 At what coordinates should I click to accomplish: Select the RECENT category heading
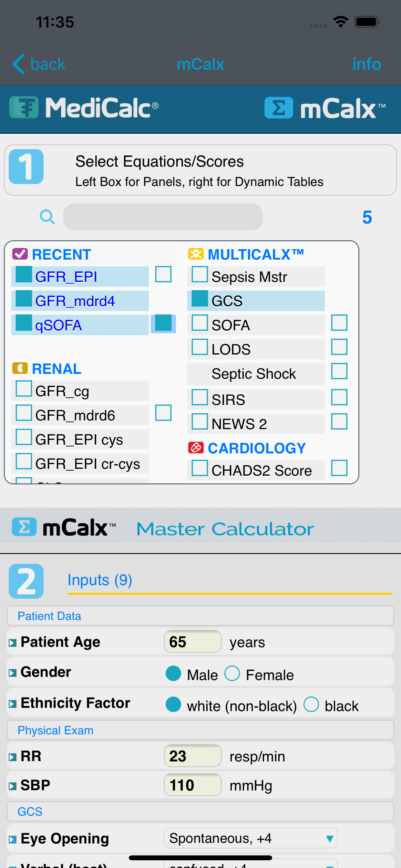[61, 254]
